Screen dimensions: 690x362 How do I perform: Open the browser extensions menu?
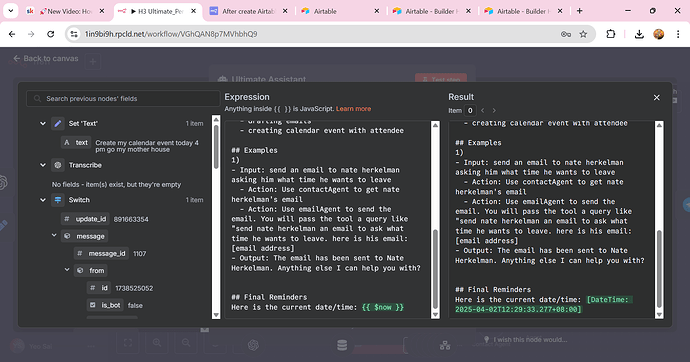pos(610,34)
